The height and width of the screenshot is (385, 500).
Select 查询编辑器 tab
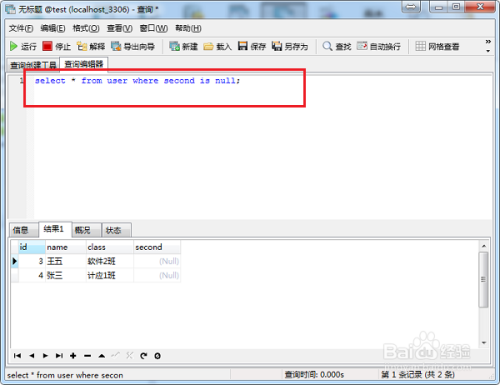tap(84, 64)
